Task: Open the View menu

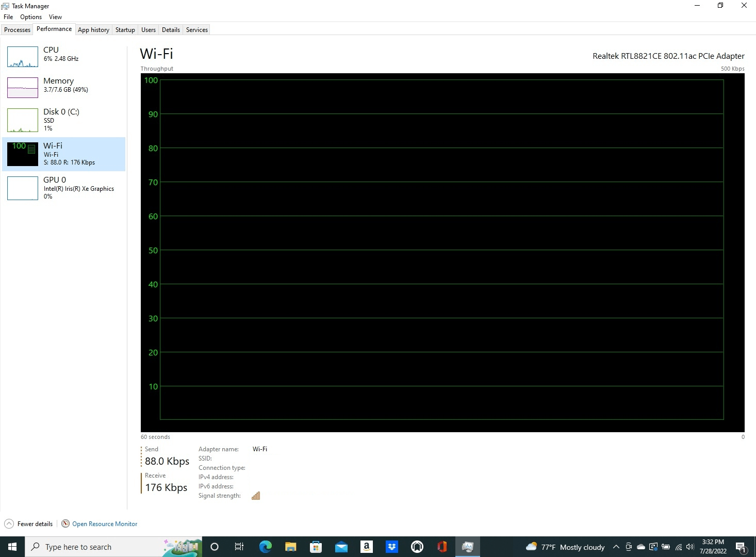Action: tap(55, 17)
